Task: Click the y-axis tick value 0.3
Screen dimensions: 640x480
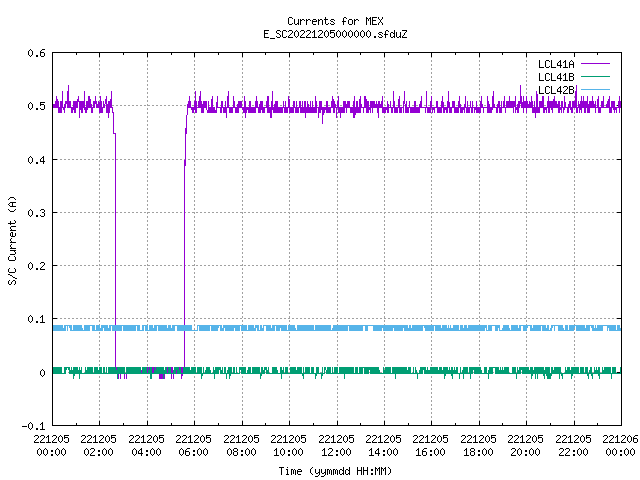Action: point(36,213)
